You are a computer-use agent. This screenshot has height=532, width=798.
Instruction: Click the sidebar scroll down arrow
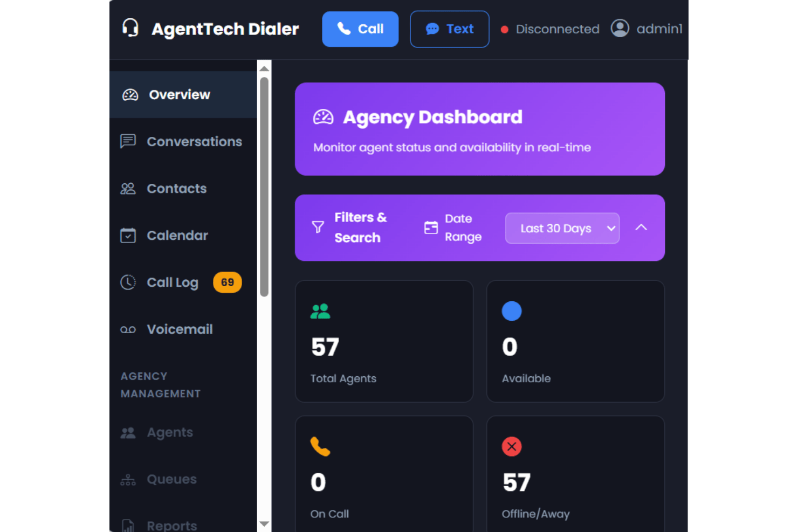264,524
